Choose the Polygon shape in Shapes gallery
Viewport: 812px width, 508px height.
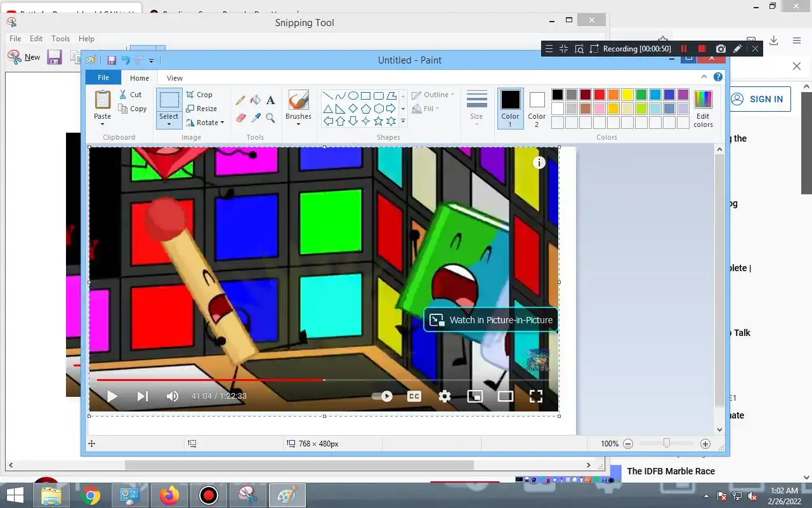click(391, 96)
